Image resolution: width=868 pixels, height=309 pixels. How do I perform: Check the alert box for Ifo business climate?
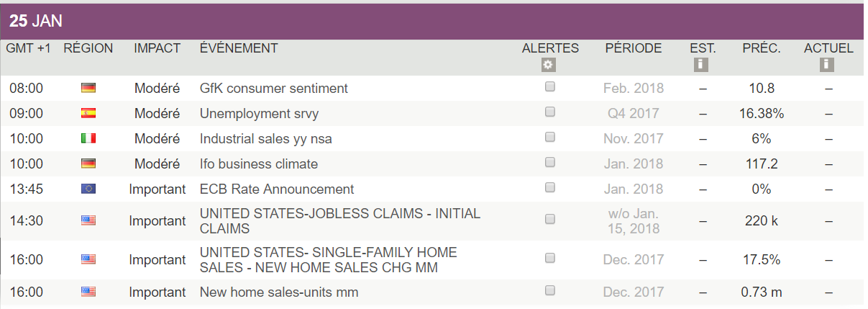pyautogui.click(x=550, y=163)
